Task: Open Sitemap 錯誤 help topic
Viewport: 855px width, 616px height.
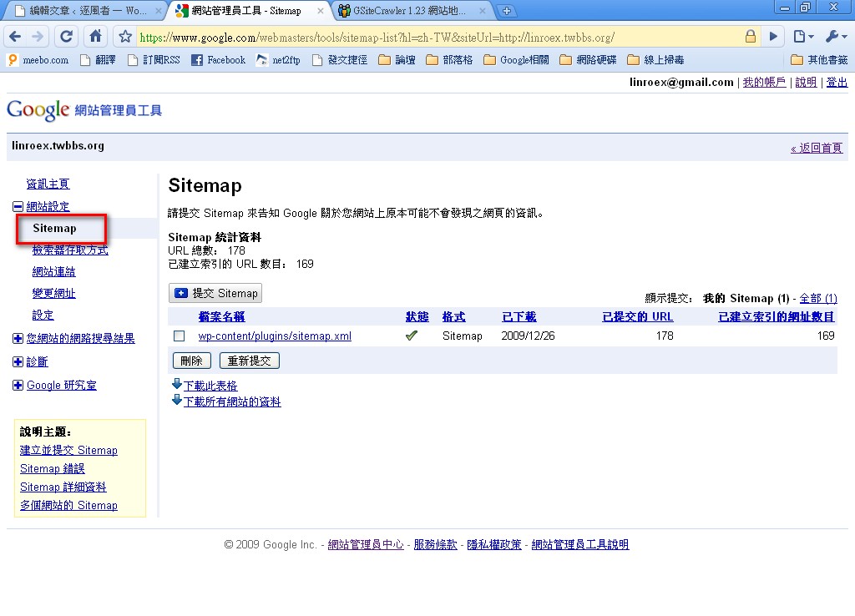Action: 53,469
